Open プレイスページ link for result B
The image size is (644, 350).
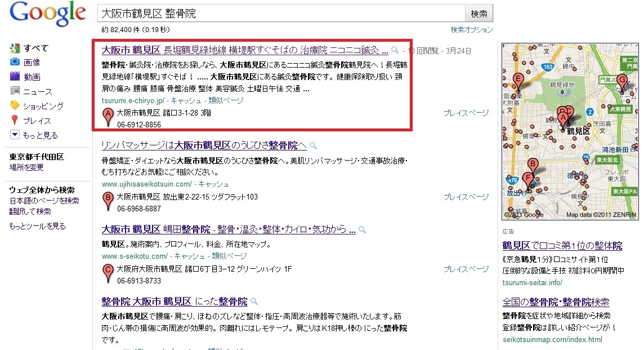(x=466, y=197)
